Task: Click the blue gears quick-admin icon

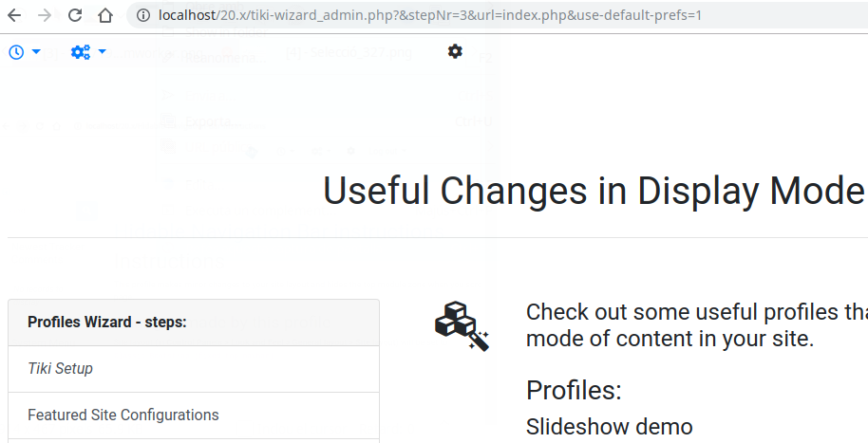Action: point(81,52)
